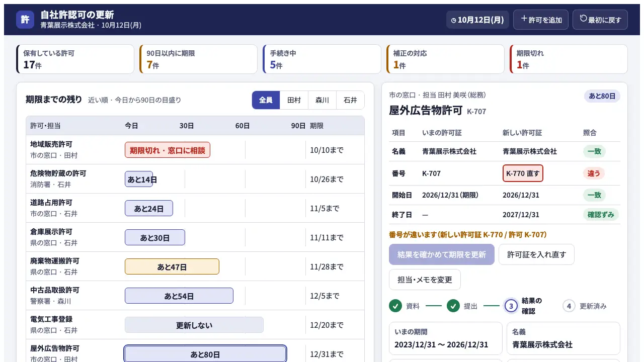Screen dimensions: 644x362
Task: Click the orange あと47日 bar
Action: coord(172,266)
